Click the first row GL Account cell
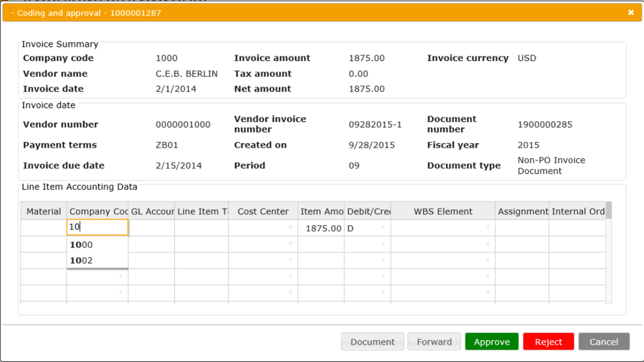 152,228
